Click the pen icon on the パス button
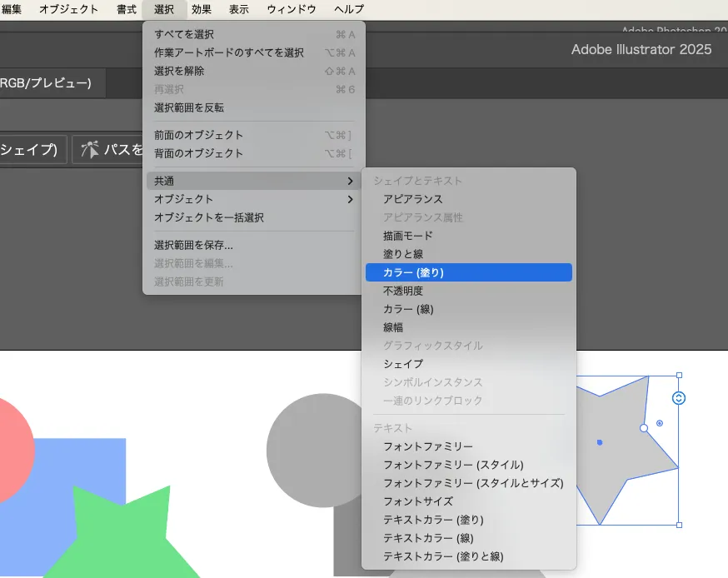The width and height of the screenshot is (728, 578). (x=89, y=150)
